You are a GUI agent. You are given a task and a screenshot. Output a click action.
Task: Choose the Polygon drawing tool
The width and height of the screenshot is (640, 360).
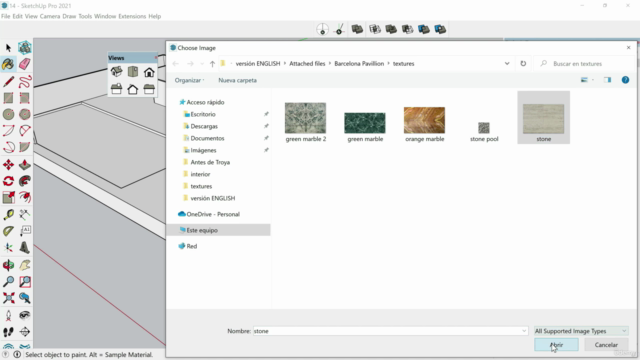24,114
